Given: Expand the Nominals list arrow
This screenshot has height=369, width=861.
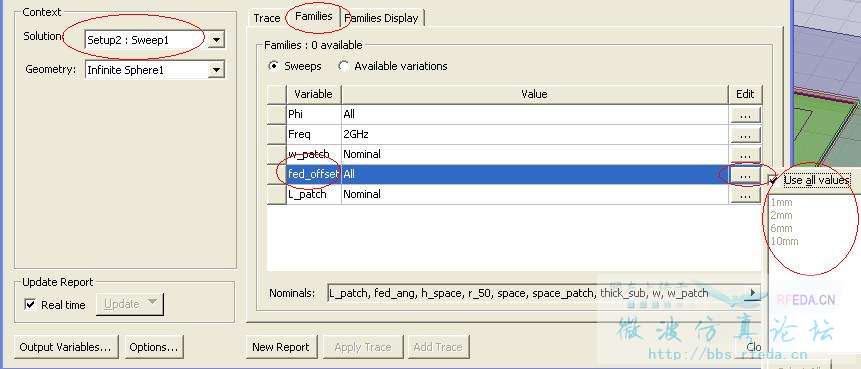Looking at the screenshot, I should [753, 293].
